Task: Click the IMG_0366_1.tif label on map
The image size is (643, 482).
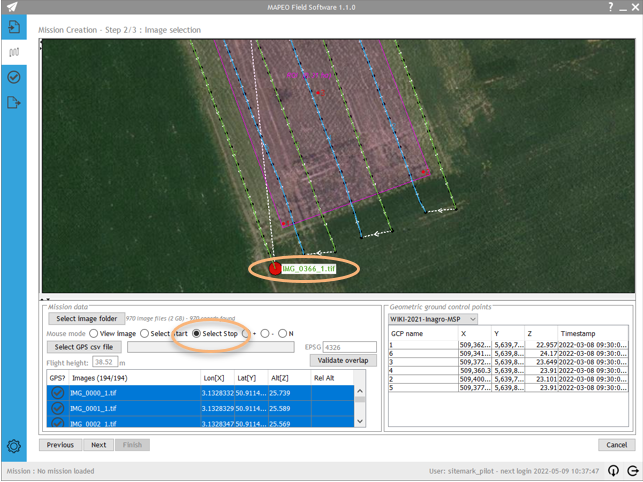Action: [308, 269]
